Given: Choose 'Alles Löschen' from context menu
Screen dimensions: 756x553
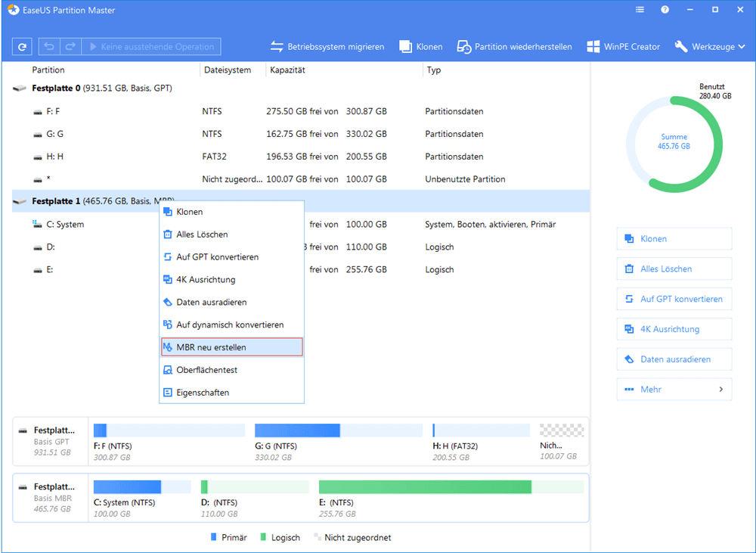Looking at the screenshot, I should pos(231,235).
